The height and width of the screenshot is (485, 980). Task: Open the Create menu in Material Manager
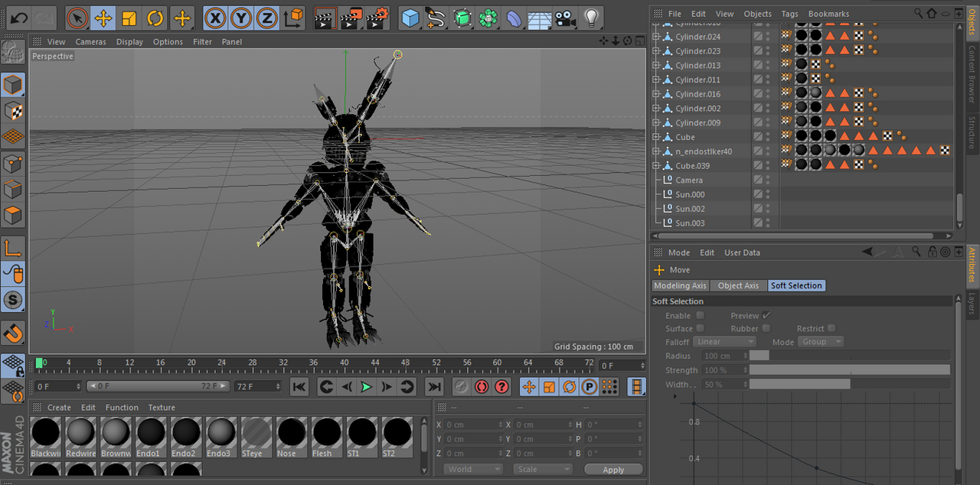tap(59, 408)
